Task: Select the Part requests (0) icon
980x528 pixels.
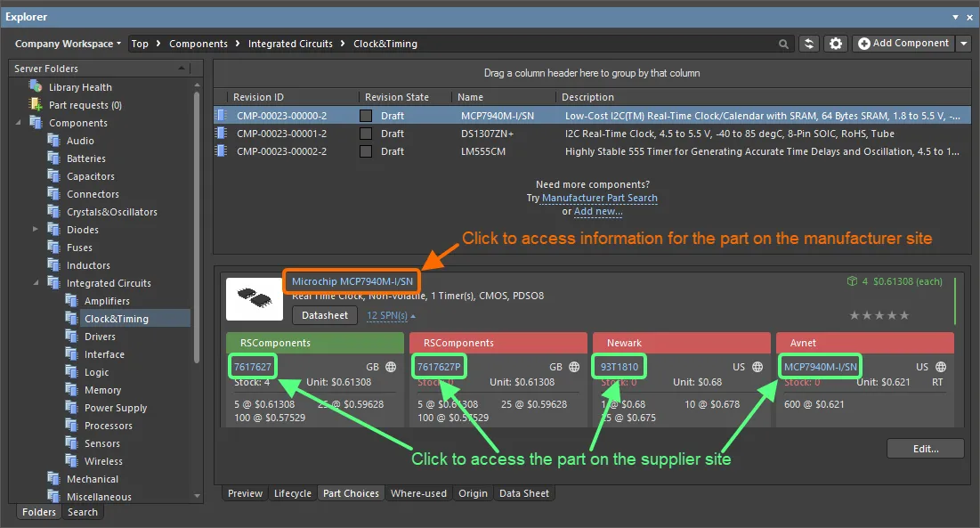Action: tap(36, 104)
